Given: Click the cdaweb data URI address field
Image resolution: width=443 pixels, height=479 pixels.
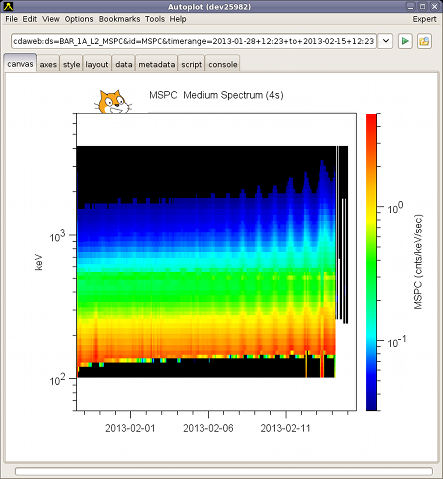Looking at the screenshot, I should (x=194, y=41).
